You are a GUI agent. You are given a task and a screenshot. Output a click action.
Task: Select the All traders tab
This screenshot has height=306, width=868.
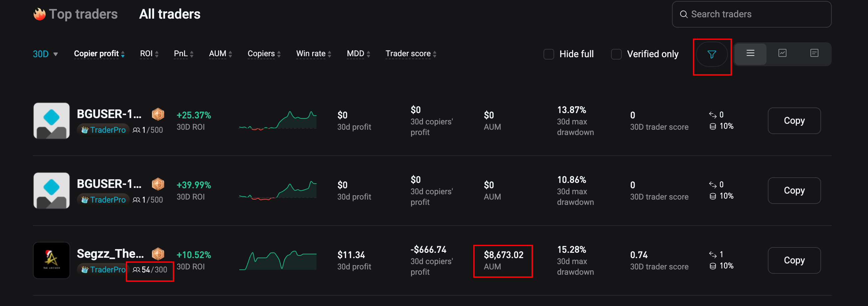pos(169,15)
